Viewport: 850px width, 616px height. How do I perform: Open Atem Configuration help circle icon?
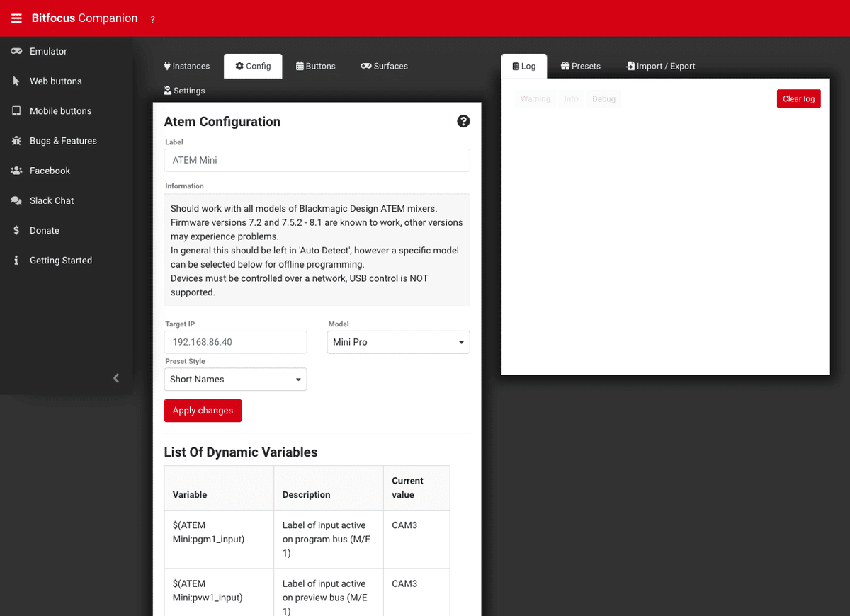[x=463, y=121]
